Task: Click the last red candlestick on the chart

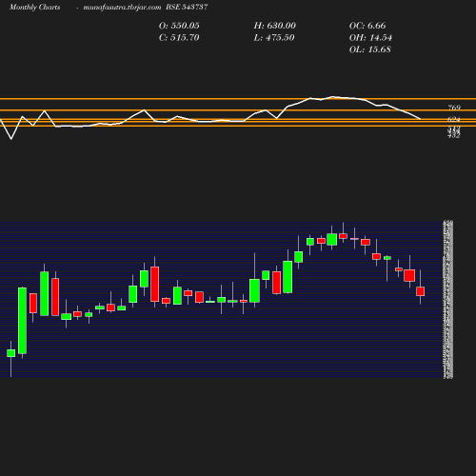Action: coord(421,291)
